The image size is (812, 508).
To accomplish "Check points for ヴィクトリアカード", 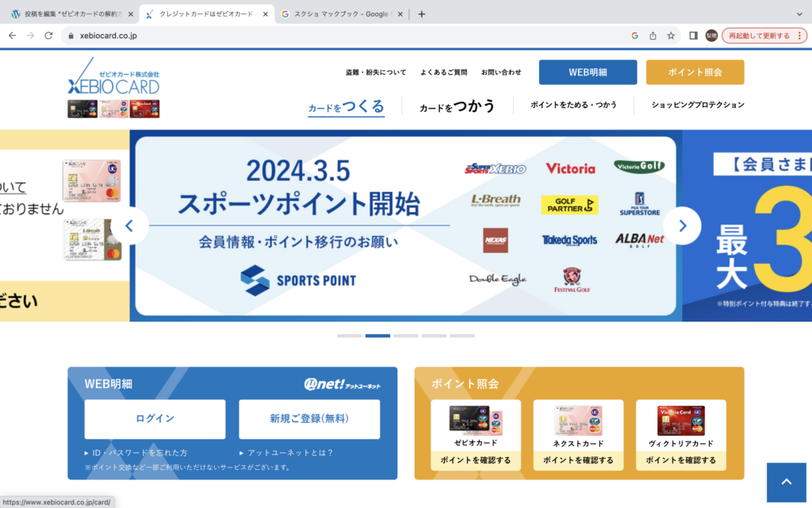I will click(680, 460).
